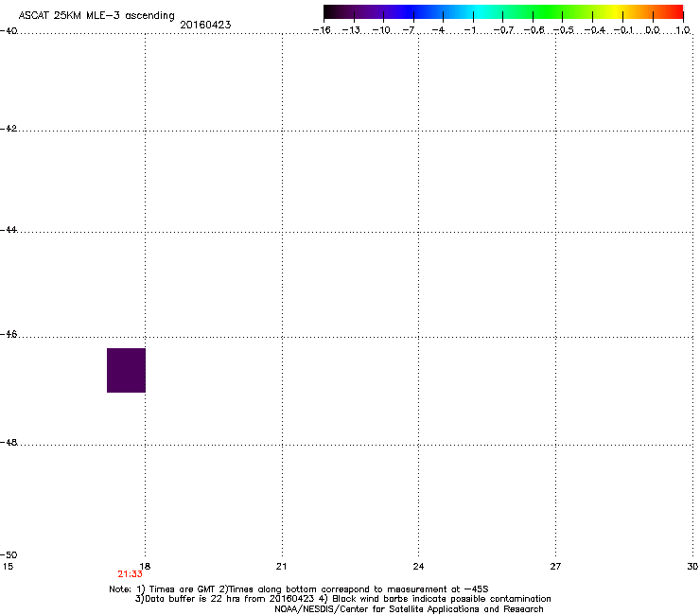Click the longitude 15 axis label
This screenshot has width=700, height=615.
[8, 567]
